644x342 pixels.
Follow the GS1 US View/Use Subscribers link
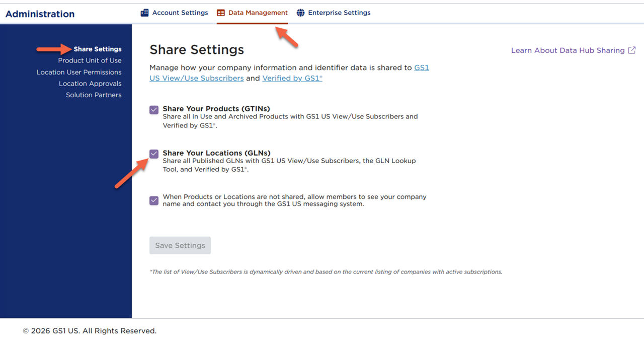197,78
